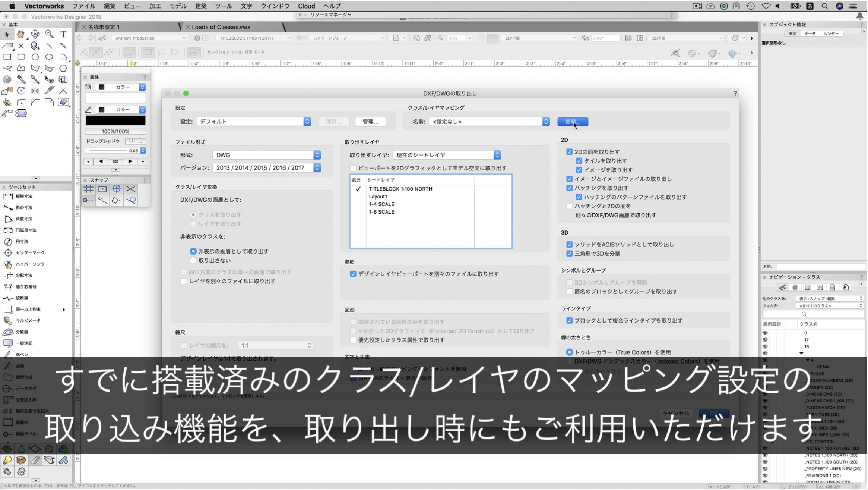Click the black pen color swatch
868x490 pixels.
point(115,120)
